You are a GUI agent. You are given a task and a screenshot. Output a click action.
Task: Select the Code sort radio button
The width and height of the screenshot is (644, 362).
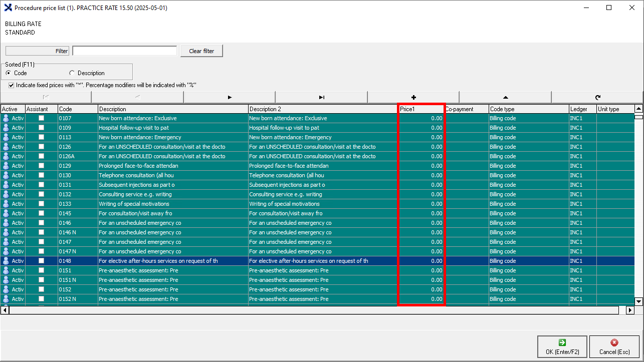pyautogui.click(x=9, y=73)
